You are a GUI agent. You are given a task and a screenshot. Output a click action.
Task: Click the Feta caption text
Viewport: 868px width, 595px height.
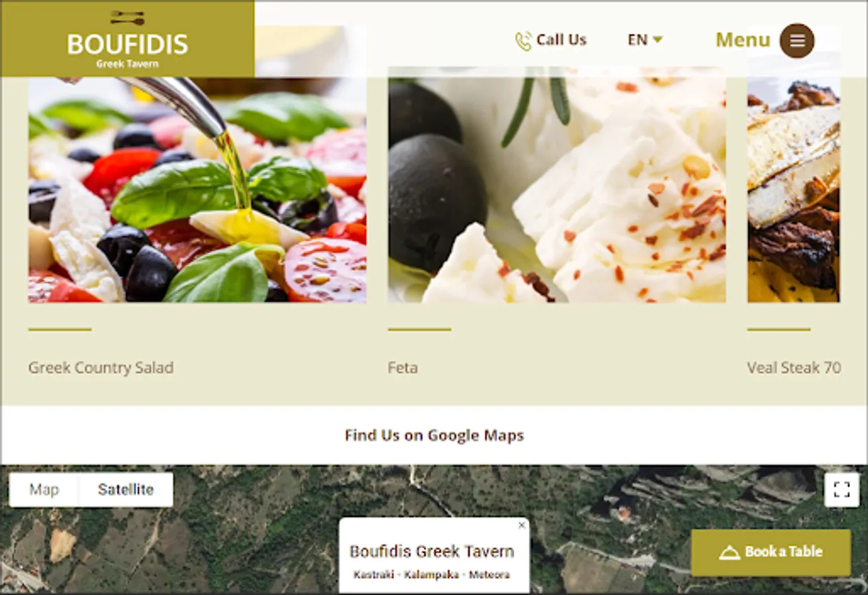point(403,368)
